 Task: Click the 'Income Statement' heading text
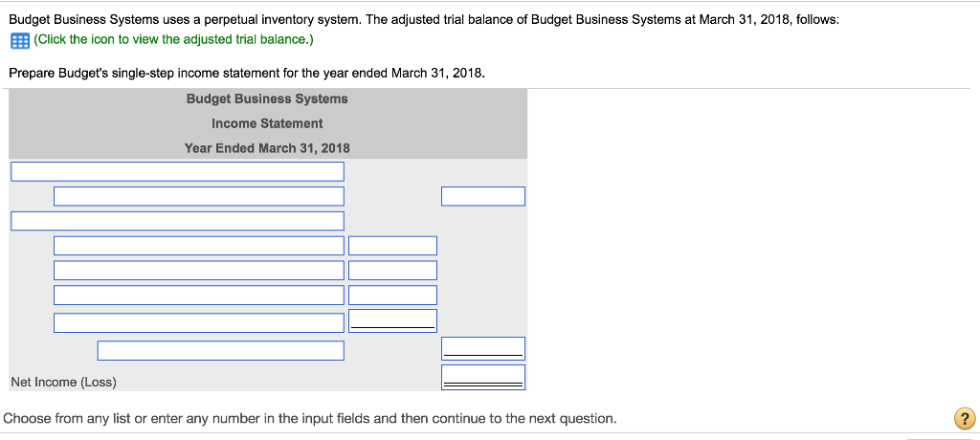pyautogui.click(x=267, y=123)
